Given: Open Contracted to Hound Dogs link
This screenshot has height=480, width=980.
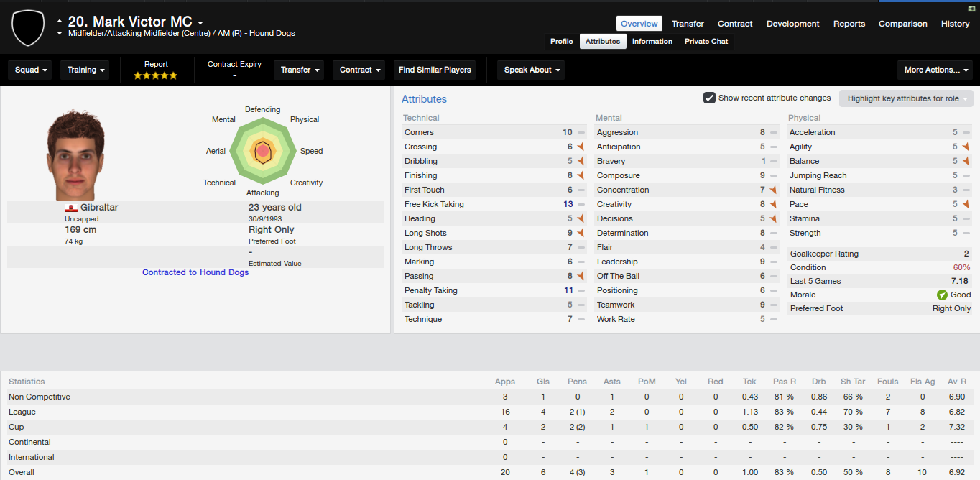Looking at the screenshot, I should [195, 272].
